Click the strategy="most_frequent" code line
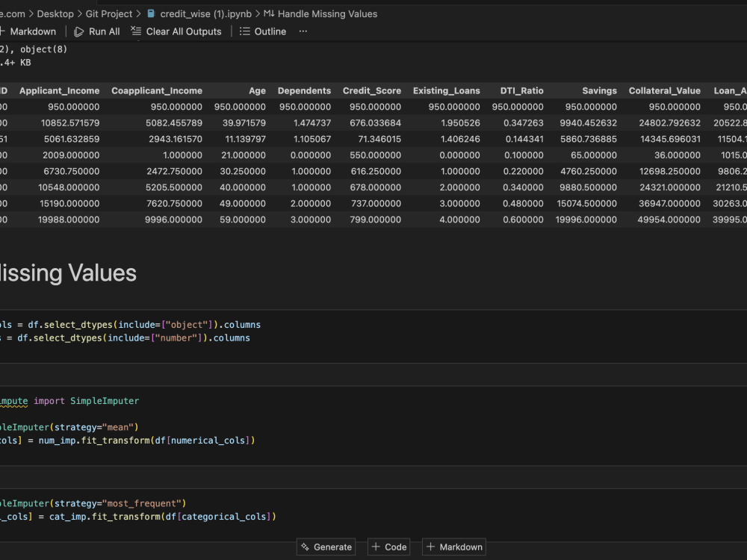 point(93,503)
